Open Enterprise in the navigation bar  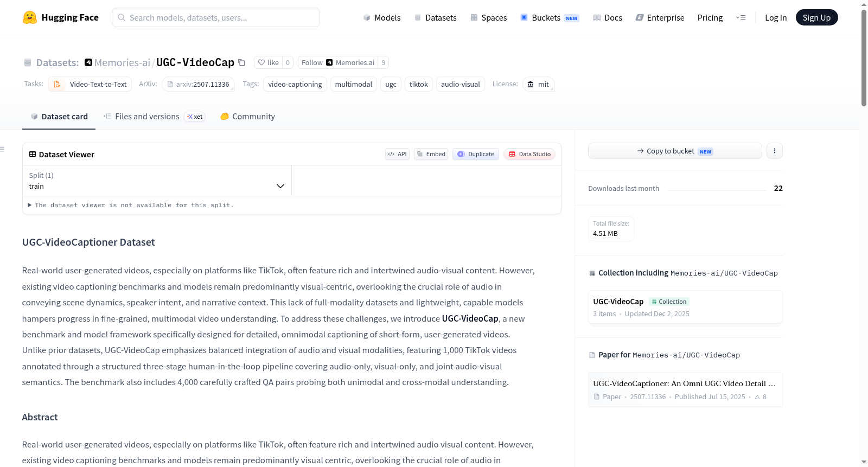tap(660, 17)
